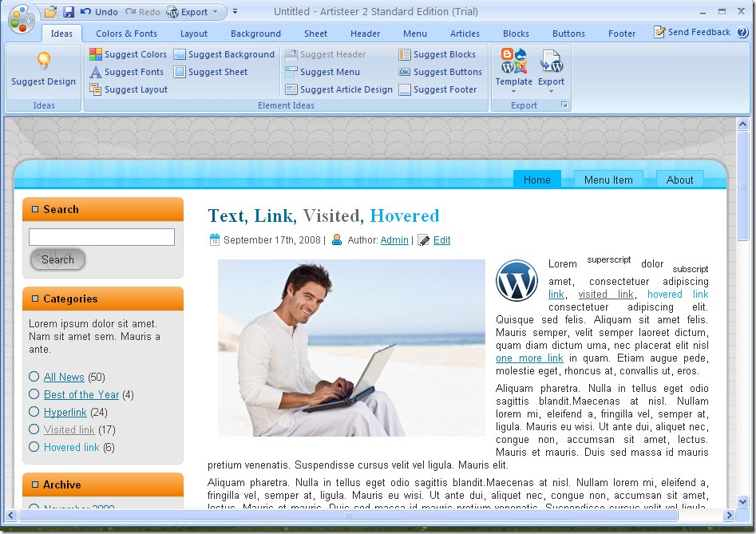Open the Hyperlink category link
This screenshot has width=756, height=534.
[65, 412]
